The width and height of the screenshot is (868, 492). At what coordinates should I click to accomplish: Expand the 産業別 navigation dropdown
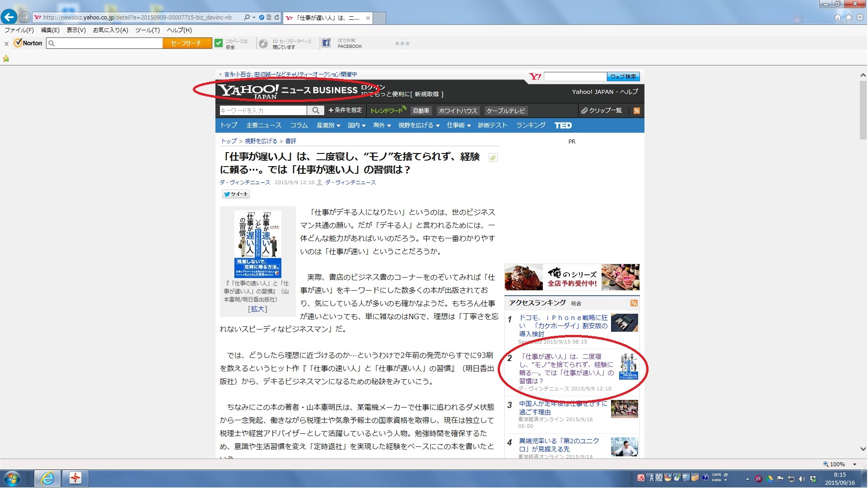tap(328, 125)
